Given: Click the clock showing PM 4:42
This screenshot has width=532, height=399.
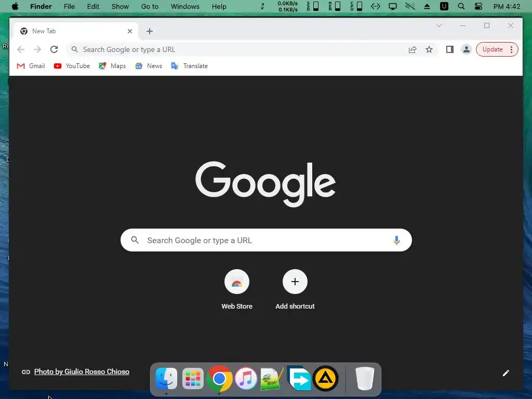Looking at the screenshot, I should [507, 6].
